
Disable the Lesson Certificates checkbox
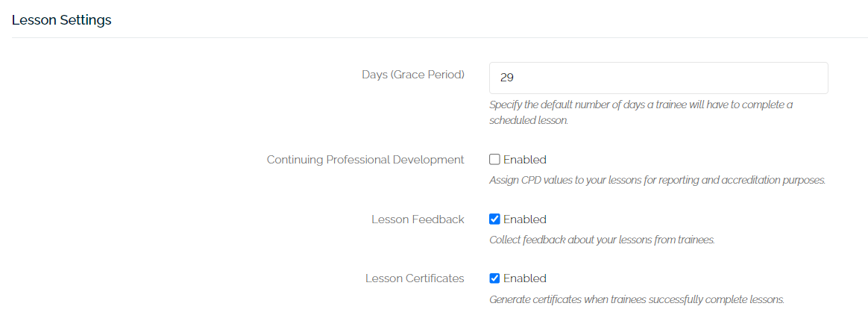pyautogui.click(x=494, y=278)
